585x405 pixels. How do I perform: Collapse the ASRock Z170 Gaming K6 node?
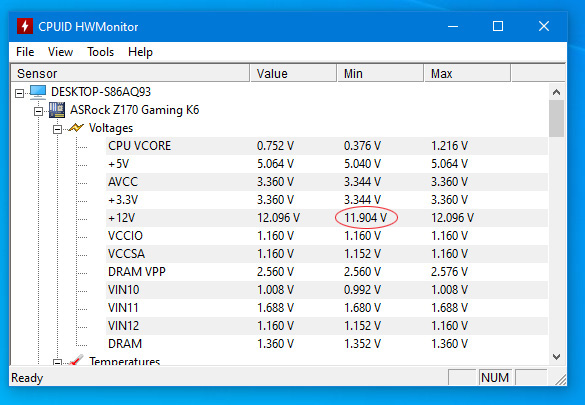(x=38, y=111)
